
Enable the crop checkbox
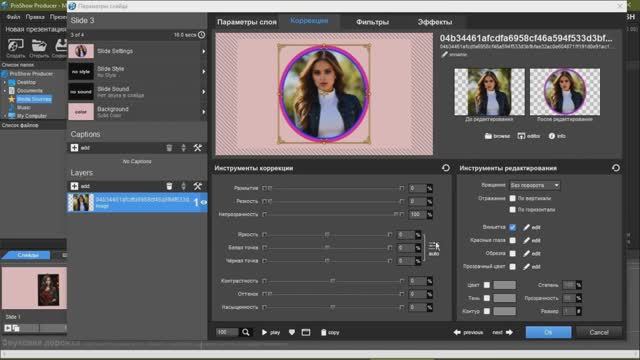point(513,253)
